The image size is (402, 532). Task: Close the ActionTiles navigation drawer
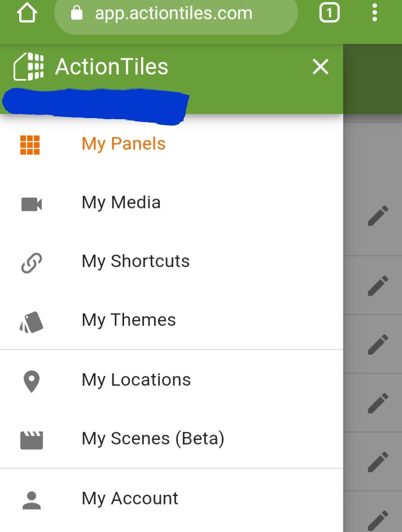[x=320, y=67]
